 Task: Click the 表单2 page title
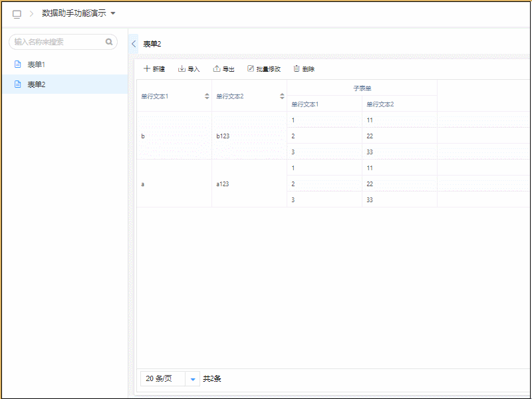click(152, 44)
